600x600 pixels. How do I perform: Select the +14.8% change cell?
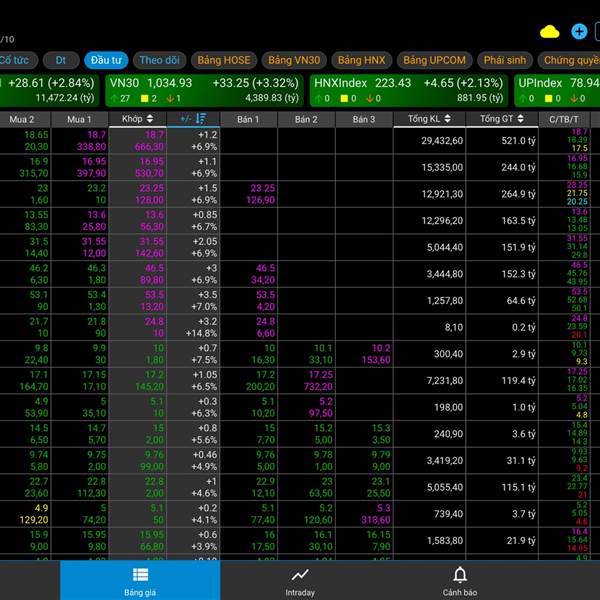click(202, 333)
